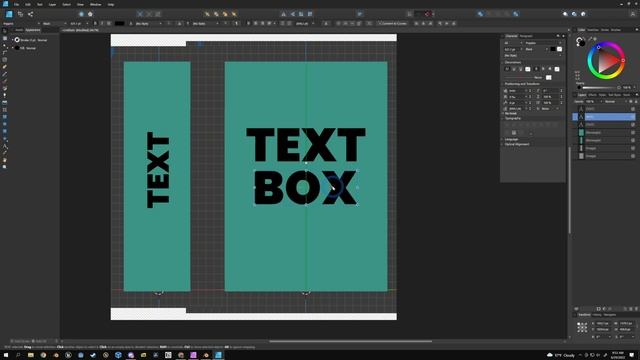Open the account icon in toolbar
Screen dimensions: 640x360
(633, 14)
